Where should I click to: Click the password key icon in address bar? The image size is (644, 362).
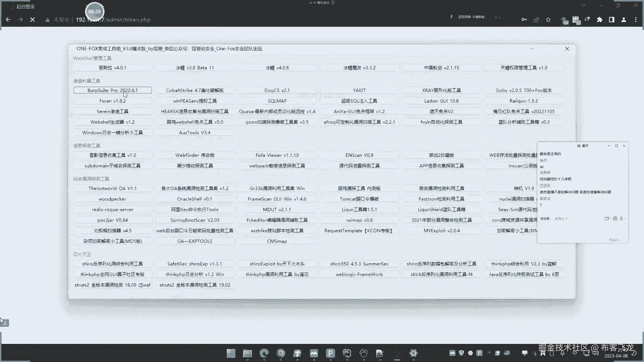click(524, 20)
